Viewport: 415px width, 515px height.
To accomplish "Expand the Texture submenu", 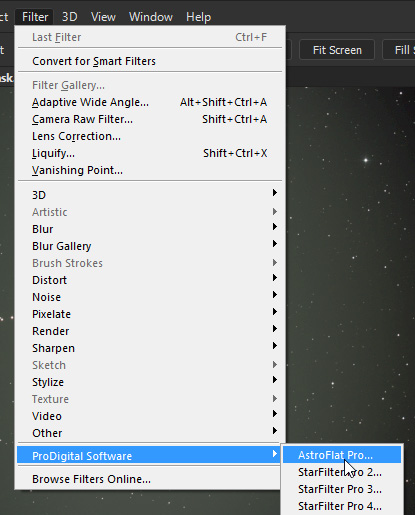I will pos(150,399).
